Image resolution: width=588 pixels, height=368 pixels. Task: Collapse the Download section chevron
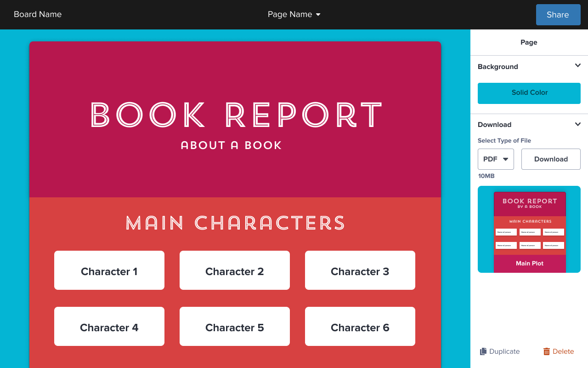point(578,124)
